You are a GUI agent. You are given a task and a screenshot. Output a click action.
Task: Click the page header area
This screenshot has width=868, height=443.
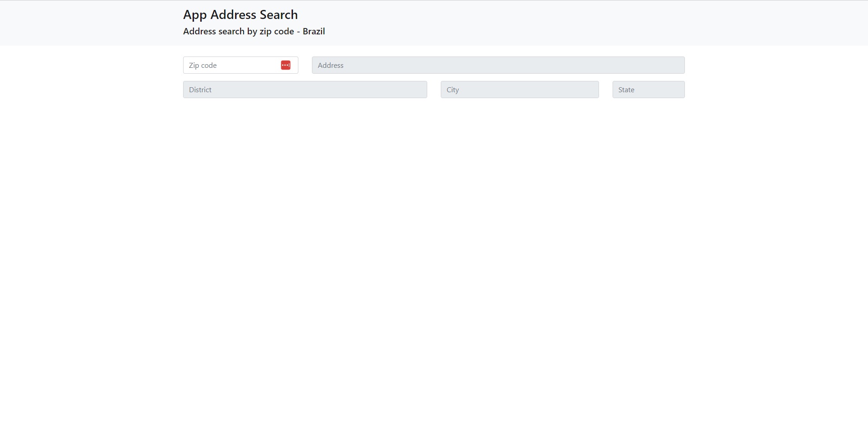(434, 23)
